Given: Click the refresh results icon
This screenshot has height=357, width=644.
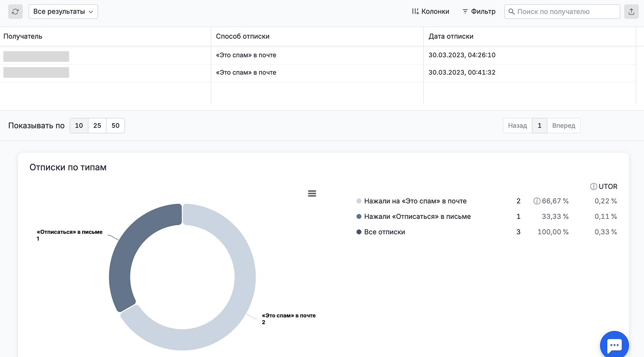Looking at the screenshot, I should tap(15, 12).
